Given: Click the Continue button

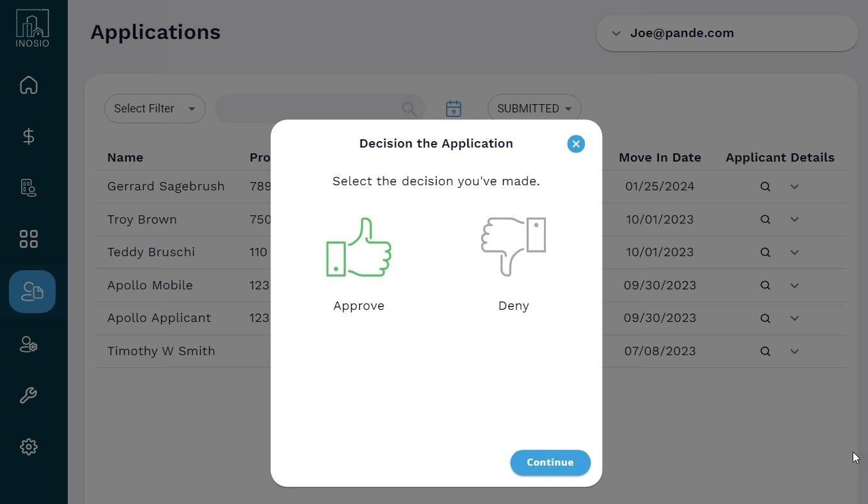Looking at the screenshot, I should [x=550, y=462].
